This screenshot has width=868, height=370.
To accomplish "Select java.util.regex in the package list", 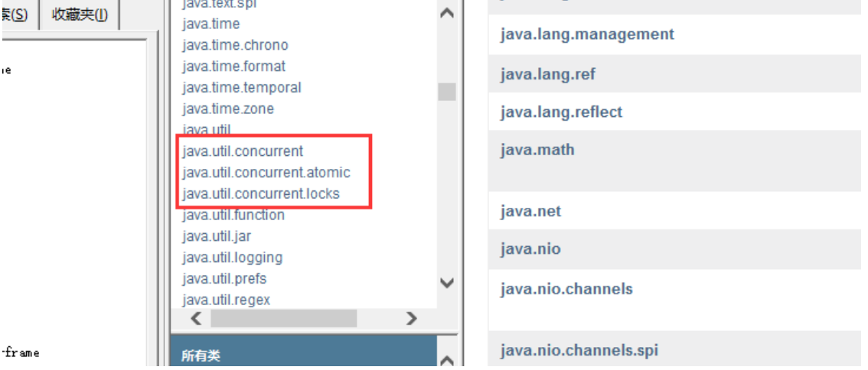I will click(226, 300).
